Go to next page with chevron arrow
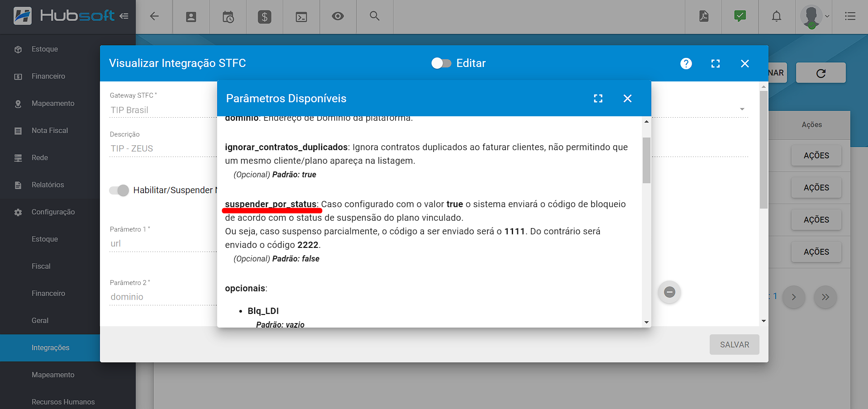 [x=794, y=297]
